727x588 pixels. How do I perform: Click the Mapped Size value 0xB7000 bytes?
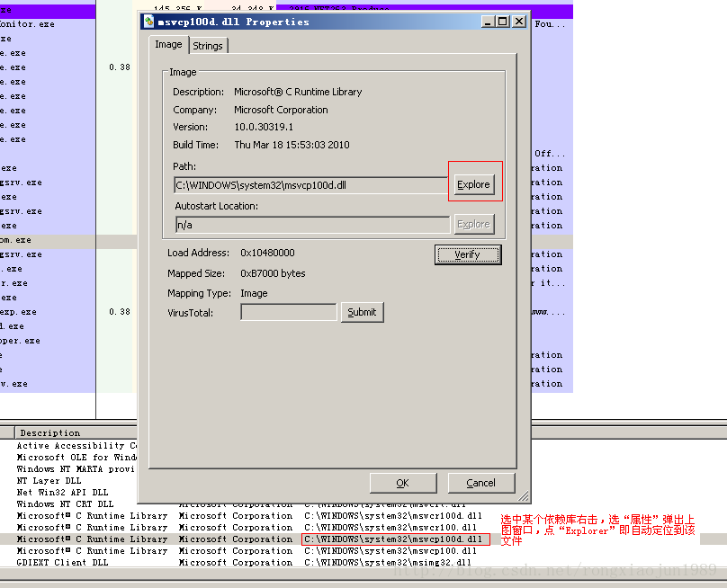tap(273, 273)
